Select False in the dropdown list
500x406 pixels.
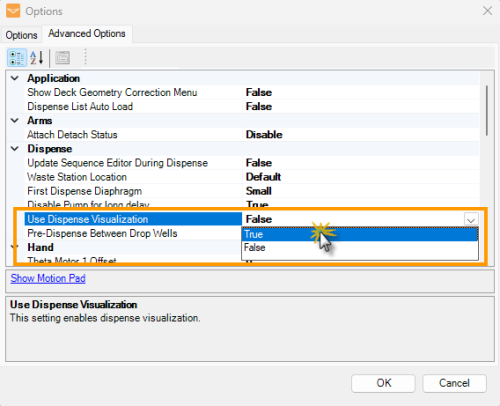[x=360, y=248]
